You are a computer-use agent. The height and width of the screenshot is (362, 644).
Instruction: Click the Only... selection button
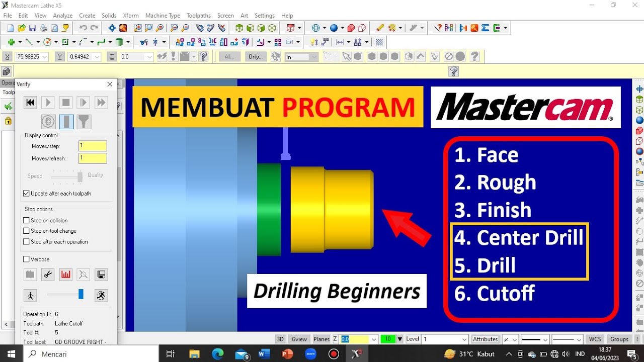[256, 57]
